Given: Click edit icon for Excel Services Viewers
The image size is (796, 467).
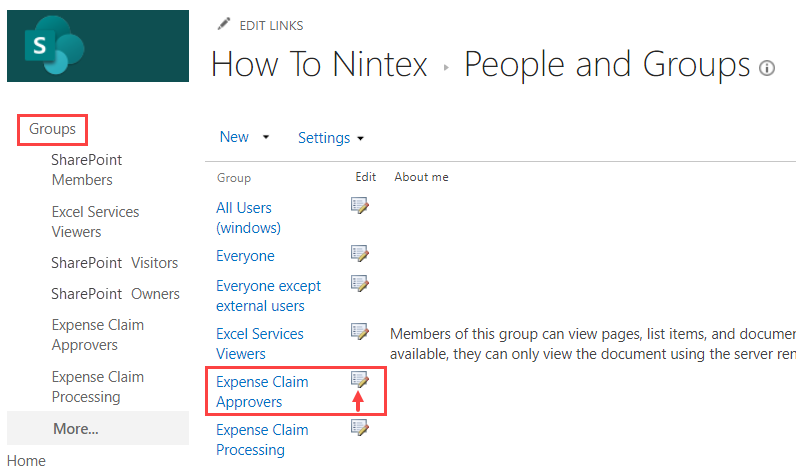Looking at the screenshot, I should (x=360, y=331).
